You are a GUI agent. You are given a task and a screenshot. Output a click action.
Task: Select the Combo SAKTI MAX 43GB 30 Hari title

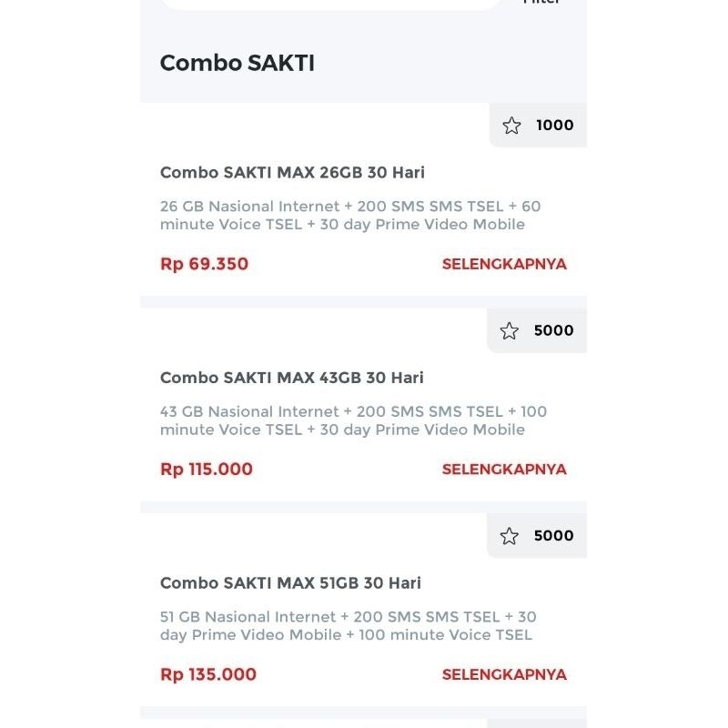[x=292, y=378]
